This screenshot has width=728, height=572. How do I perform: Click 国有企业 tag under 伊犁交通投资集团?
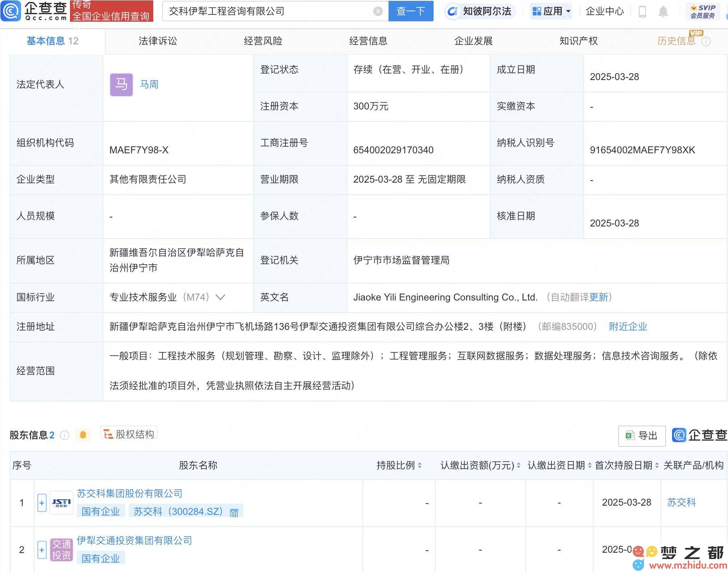[x=101, y=559]
